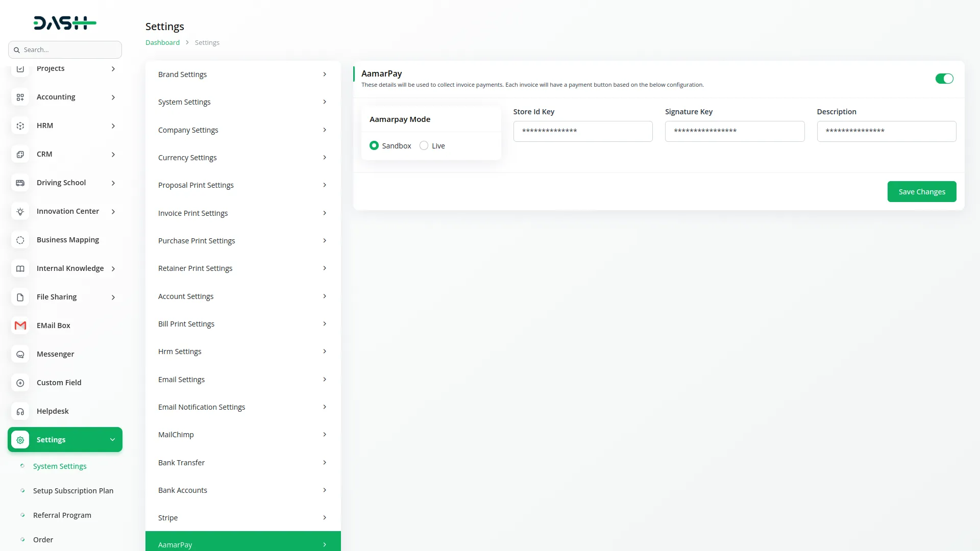980x551 pixels.
Task: Go to Dashboard breadcrumb link
Action: point(162,42)
